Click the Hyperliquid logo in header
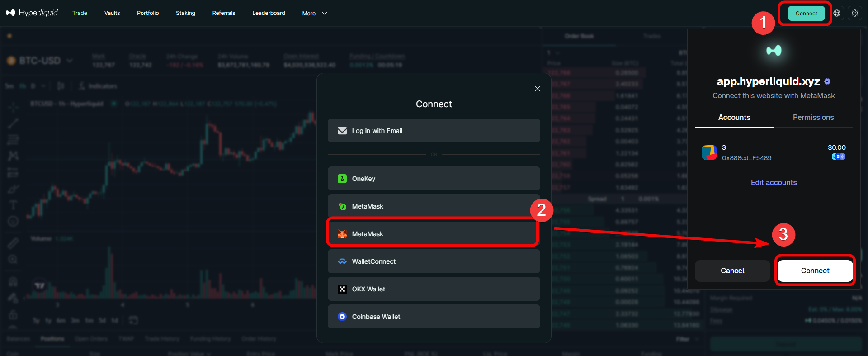 (x=32, y=13)
